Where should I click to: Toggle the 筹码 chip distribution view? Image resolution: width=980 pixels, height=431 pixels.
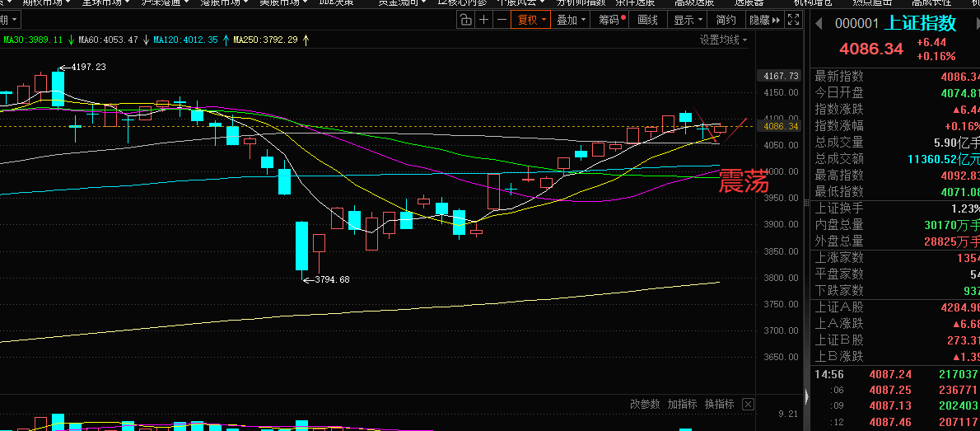(610, 20)
